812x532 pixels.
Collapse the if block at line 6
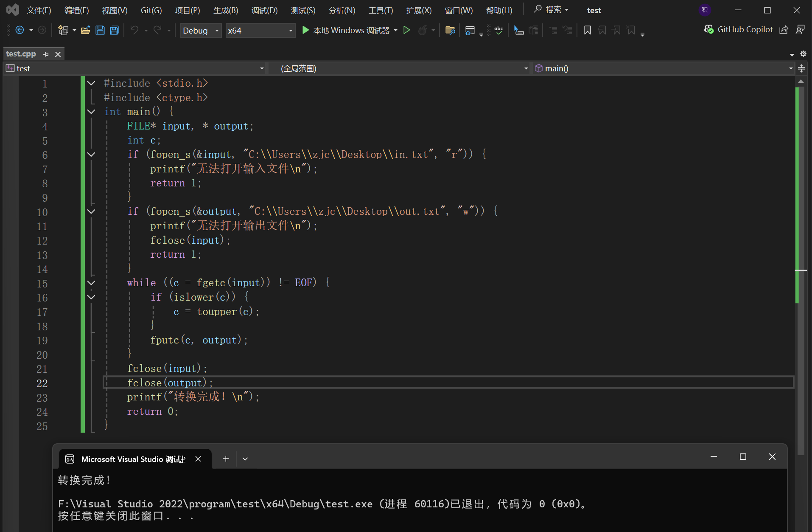[x=91, y=155]
